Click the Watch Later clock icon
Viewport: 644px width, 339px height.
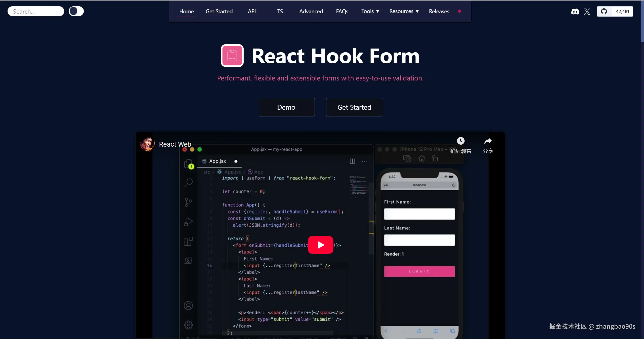pos(461,141)
